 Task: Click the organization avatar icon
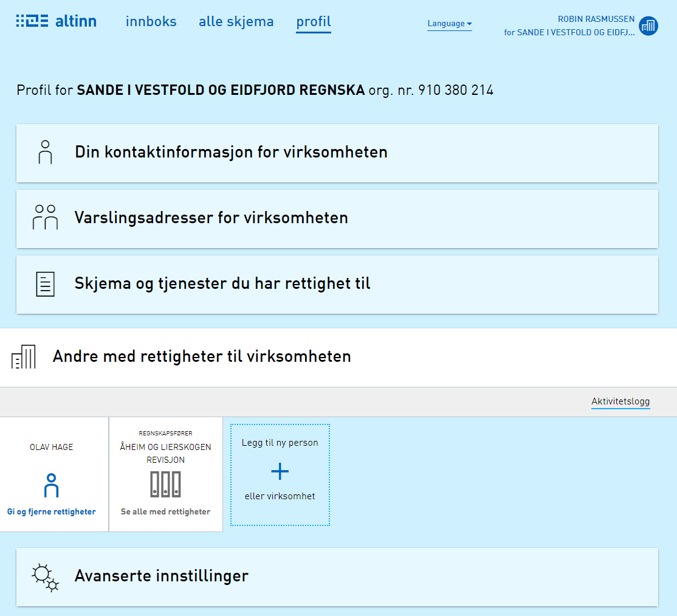coord(648,26)
